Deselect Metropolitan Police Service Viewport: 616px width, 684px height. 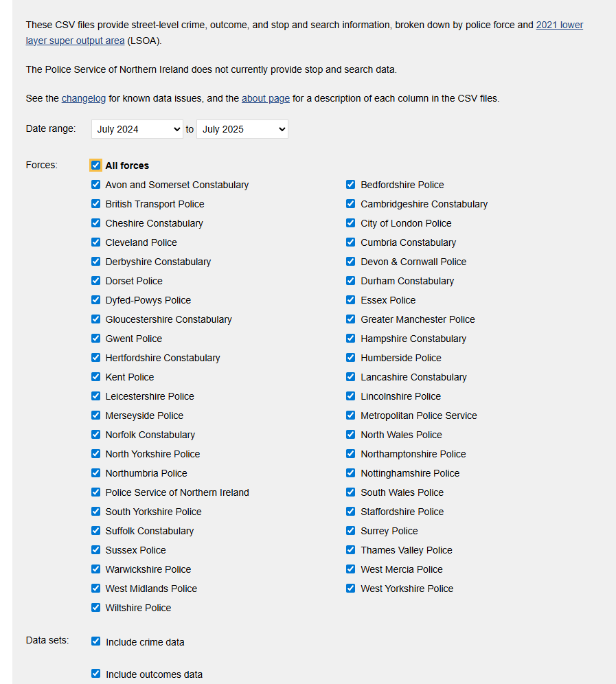351,415
